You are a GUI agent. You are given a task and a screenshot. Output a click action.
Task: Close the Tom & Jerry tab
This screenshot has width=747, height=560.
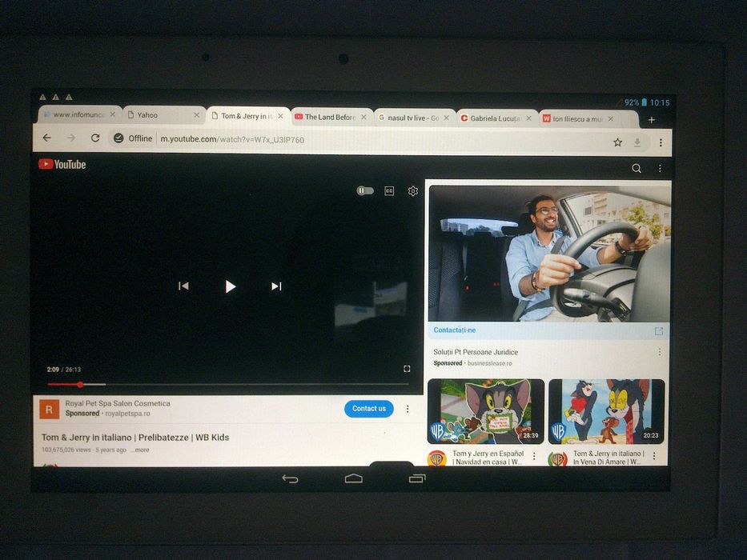pos(280,116)
